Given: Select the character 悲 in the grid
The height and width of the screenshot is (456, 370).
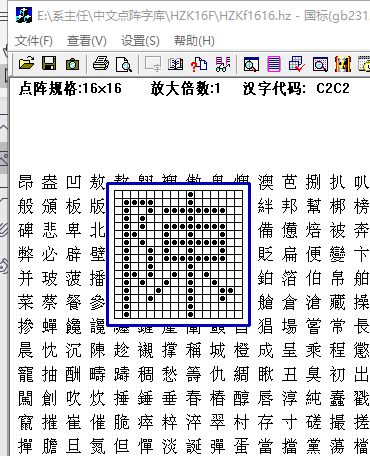Looking at the screenshot, I should (x=50, y=230).
